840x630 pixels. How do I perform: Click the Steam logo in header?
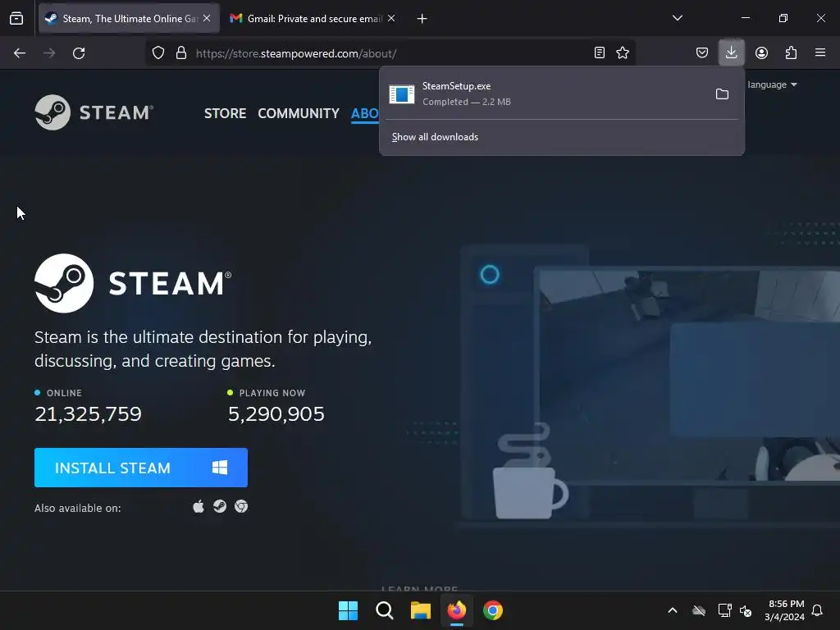pos(94,112)
